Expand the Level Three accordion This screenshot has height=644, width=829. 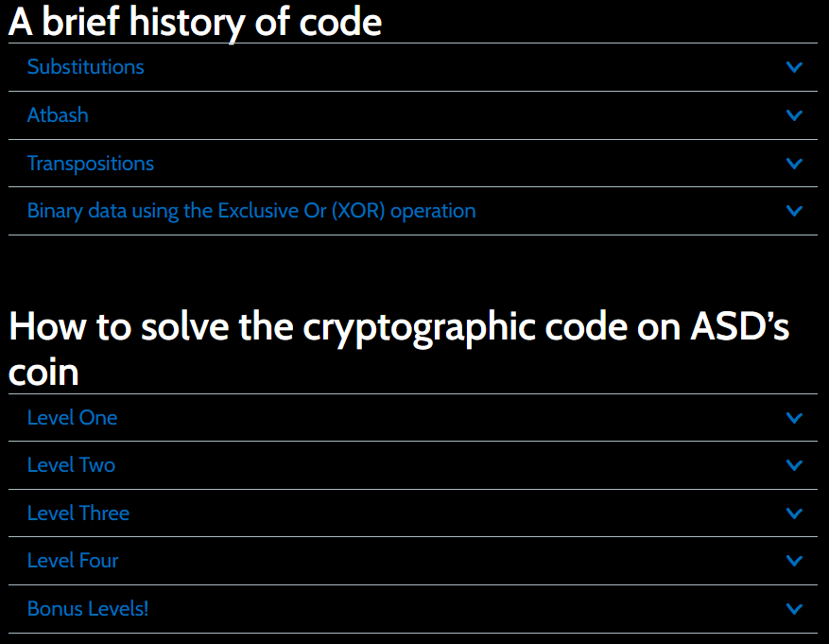click(x=78, y=513)
